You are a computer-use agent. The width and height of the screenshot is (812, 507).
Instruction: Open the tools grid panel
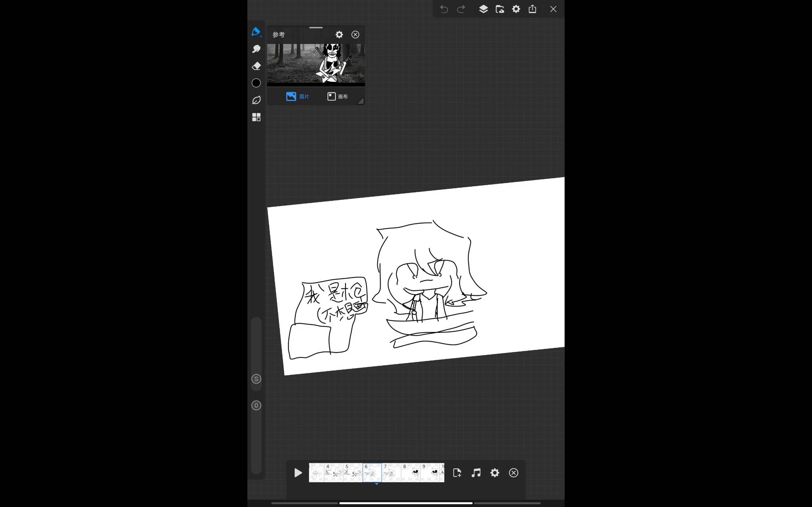tap(256, 117)
